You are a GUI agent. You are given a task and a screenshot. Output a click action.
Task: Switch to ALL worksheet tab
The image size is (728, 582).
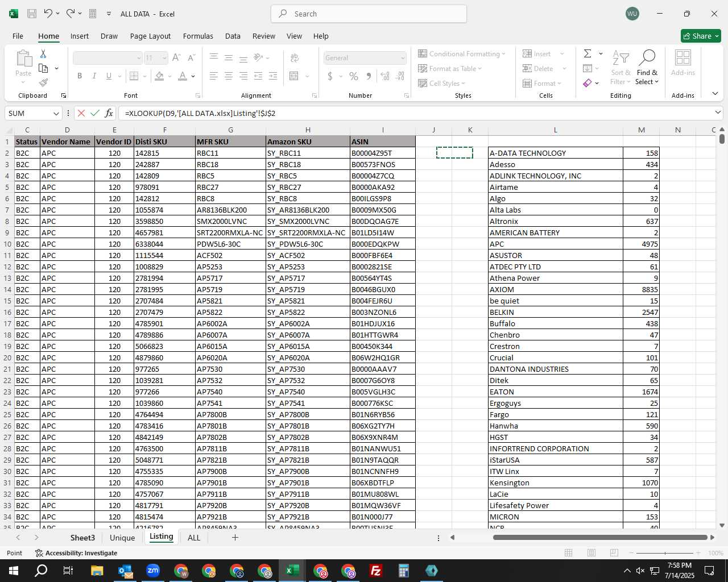click(194, 537)
